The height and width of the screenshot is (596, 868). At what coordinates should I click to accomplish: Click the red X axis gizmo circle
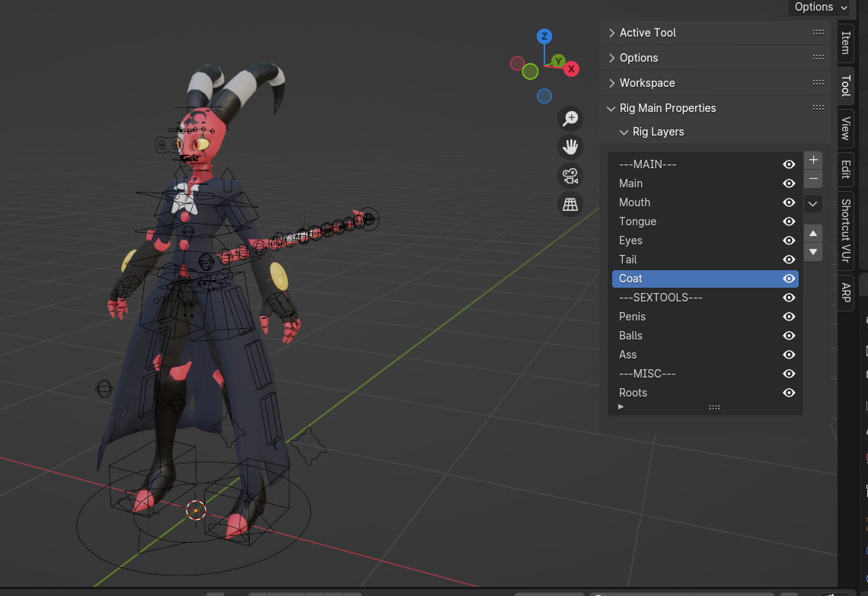tap(571, 69)
